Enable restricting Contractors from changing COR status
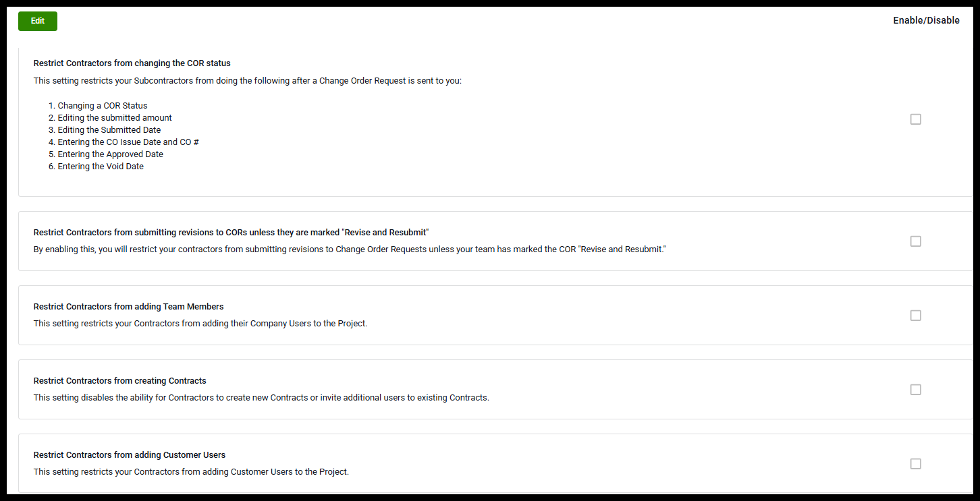 [x=915, y=119]
